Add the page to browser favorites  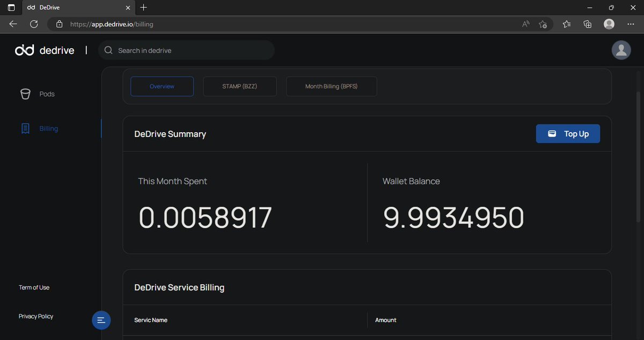click(543, 24)
